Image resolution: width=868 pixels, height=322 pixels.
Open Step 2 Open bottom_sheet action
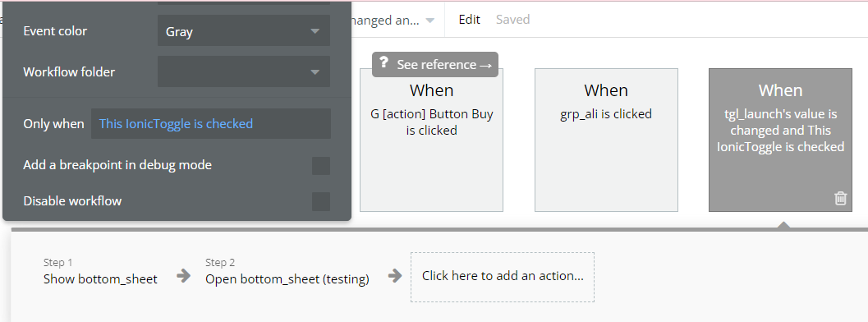287,272
